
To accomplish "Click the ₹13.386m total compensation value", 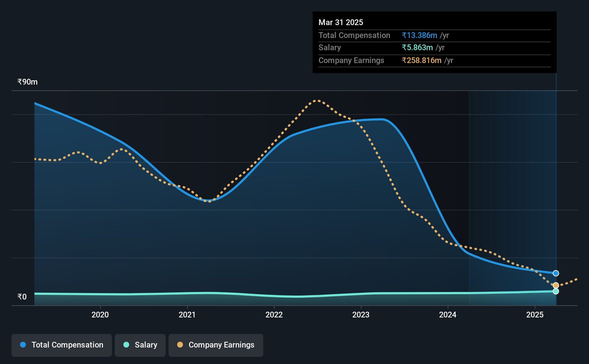I will (x=419, y=35).
